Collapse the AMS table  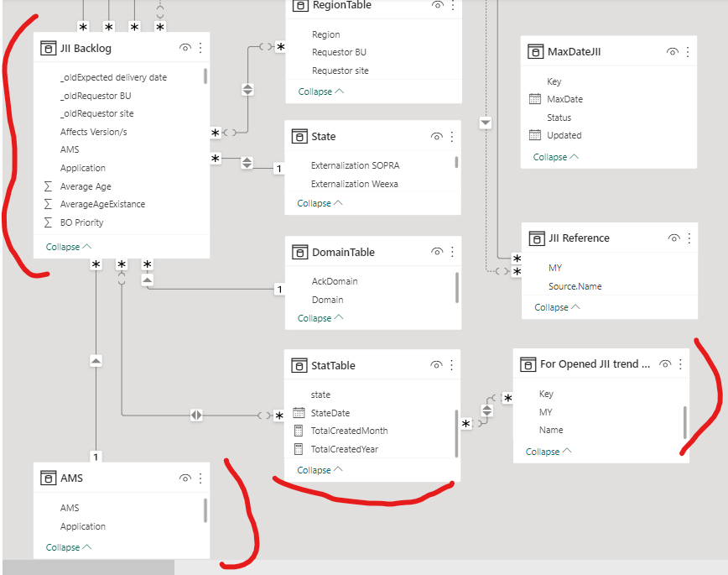(68, 547)
